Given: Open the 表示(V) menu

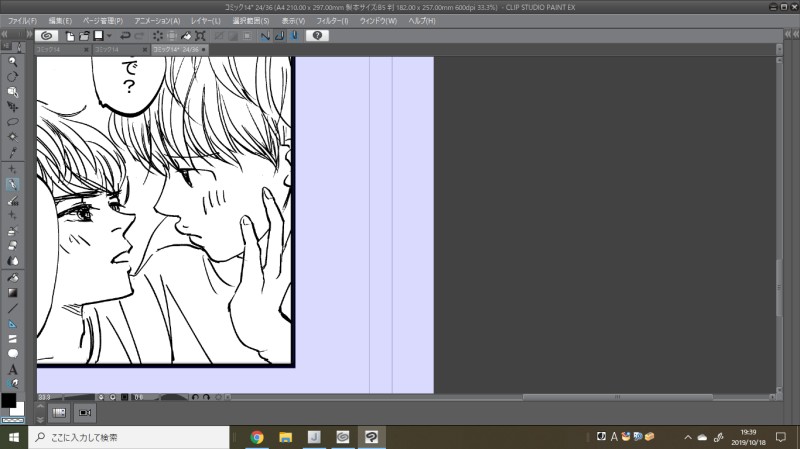Looking at the screenshot, I should (x=293, y=21).
